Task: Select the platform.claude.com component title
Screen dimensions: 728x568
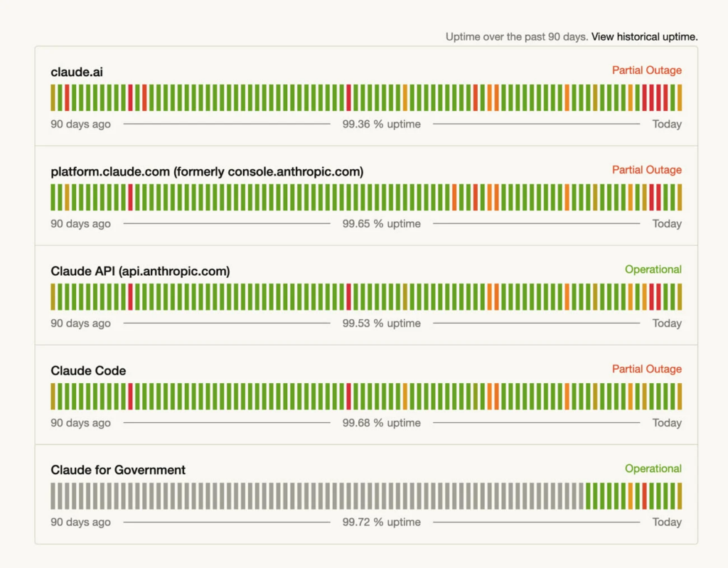Action: [207, 171]
